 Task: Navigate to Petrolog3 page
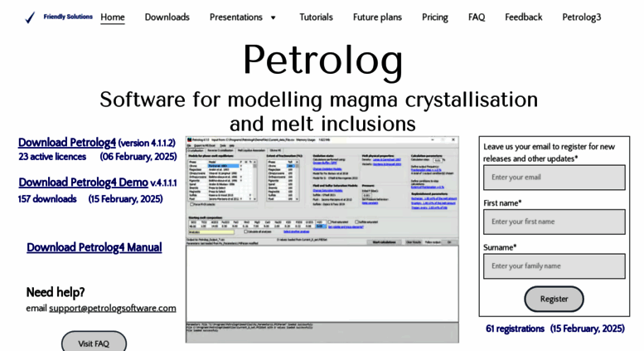[x=582, y=17]
